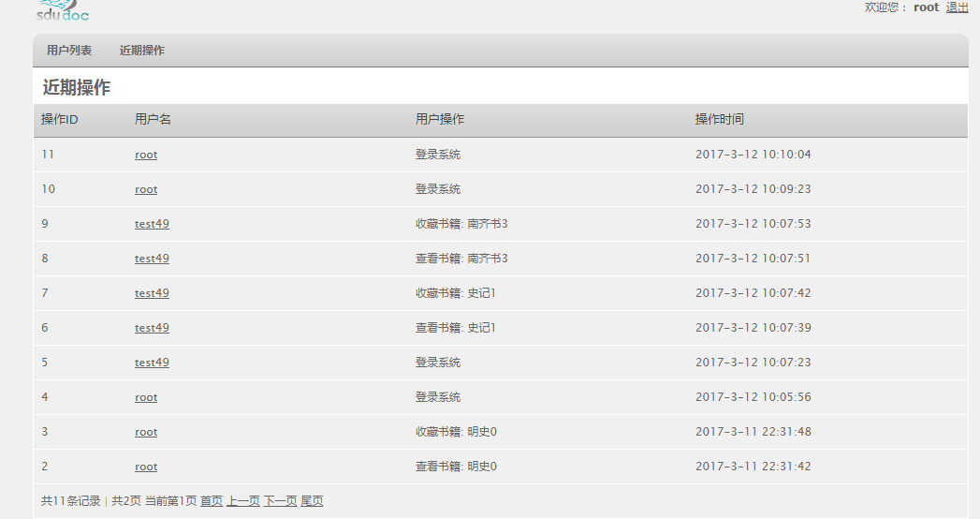Open test49 link in operation 9 row

[152, 224]
